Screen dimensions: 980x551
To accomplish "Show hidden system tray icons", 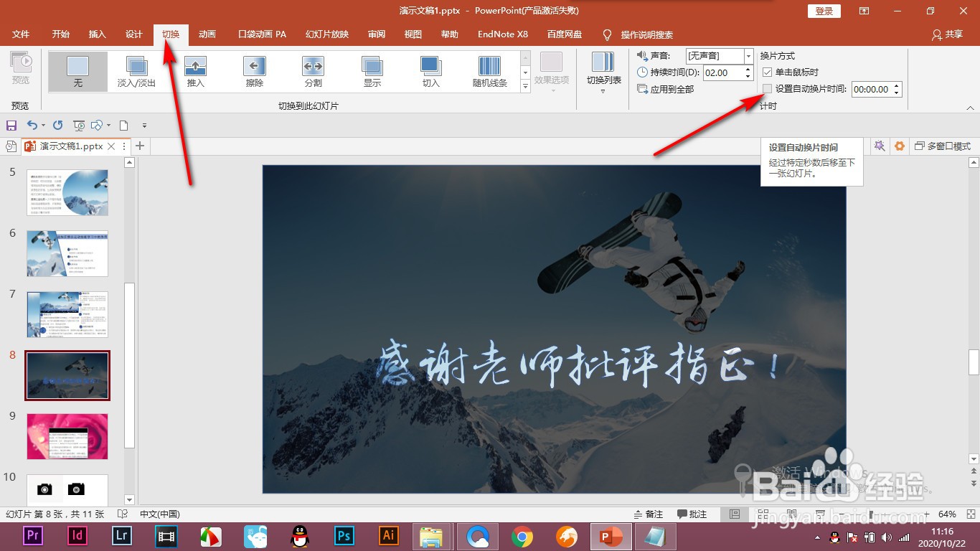I will (x=818, y=537).
